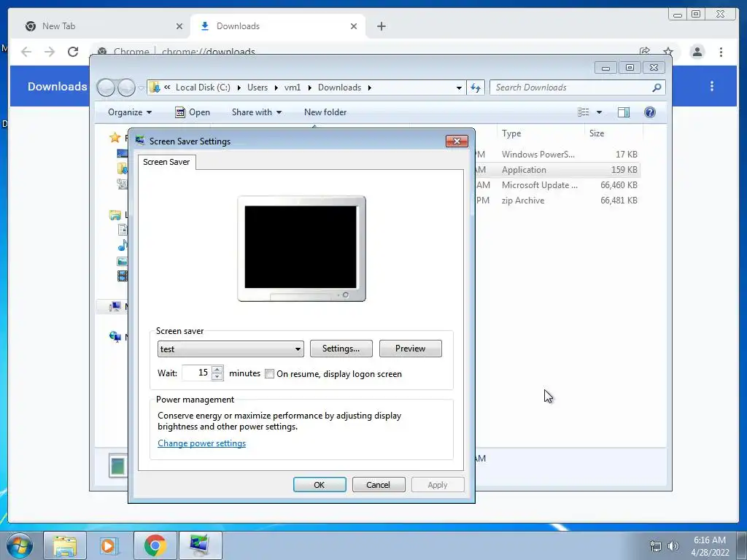Open the Change power settings link
The height and width of the screenshot is (560, 747).
pos(201,443)
